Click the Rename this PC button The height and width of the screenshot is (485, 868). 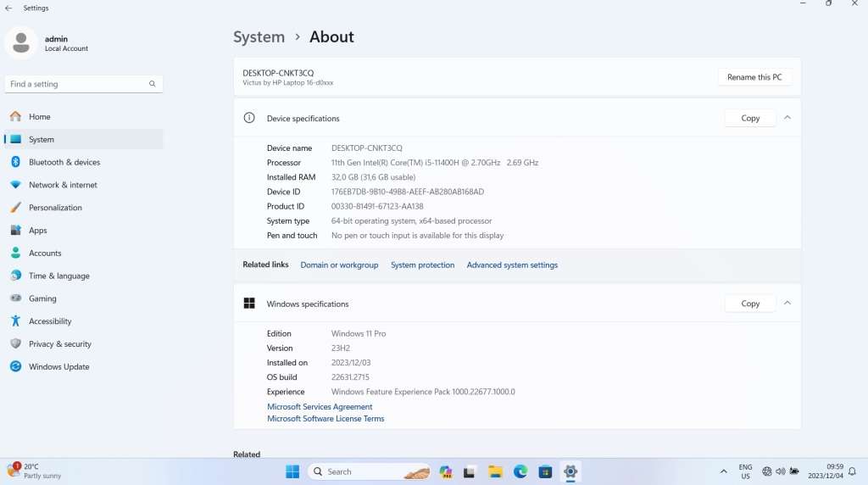754,77
